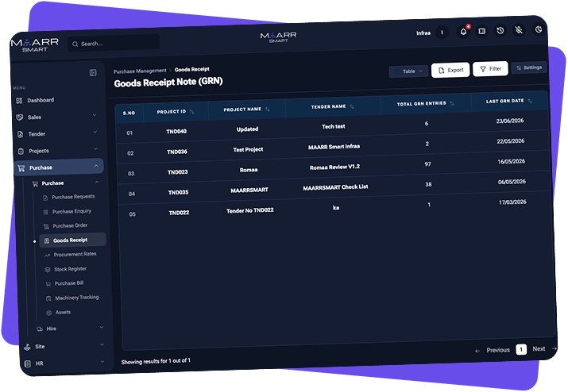Open the Filter button

click(x=490, y=69)
